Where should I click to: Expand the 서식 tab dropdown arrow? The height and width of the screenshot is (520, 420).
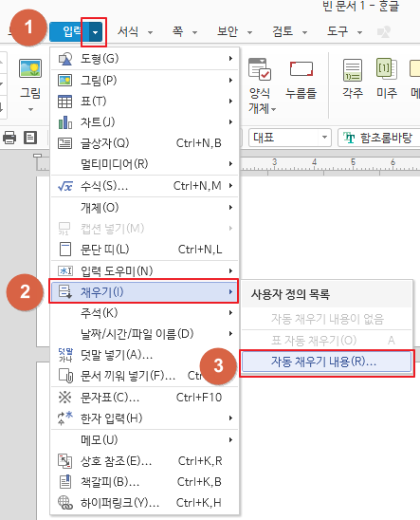click(150, 32)
